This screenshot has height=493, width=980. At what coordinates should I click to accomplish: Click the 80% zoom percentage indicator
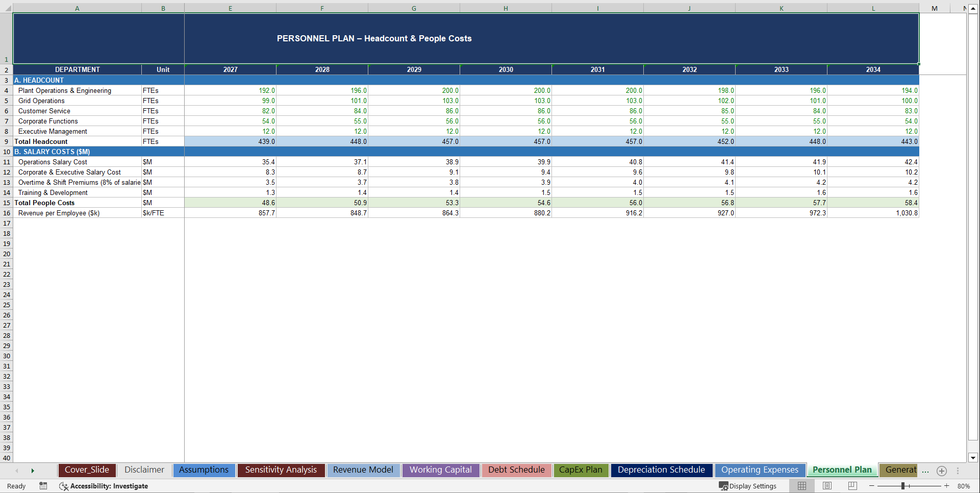[x=964, y=486]
